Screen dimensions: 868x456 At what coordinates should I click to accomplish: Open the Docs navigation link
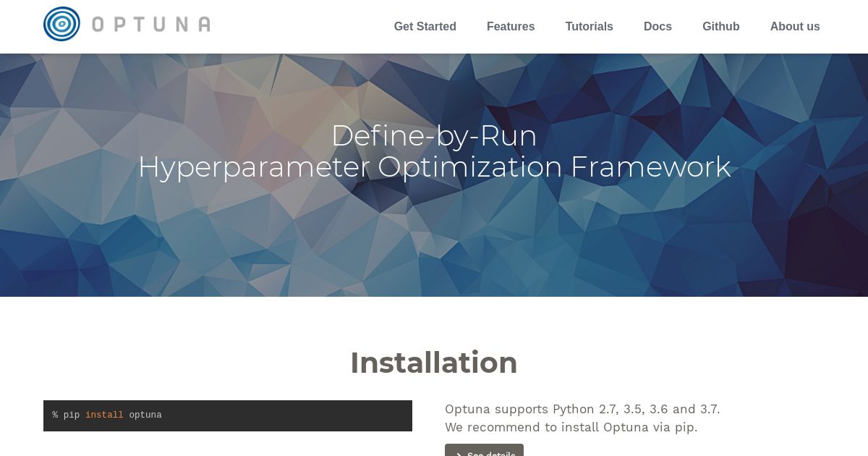click(658, 27)
